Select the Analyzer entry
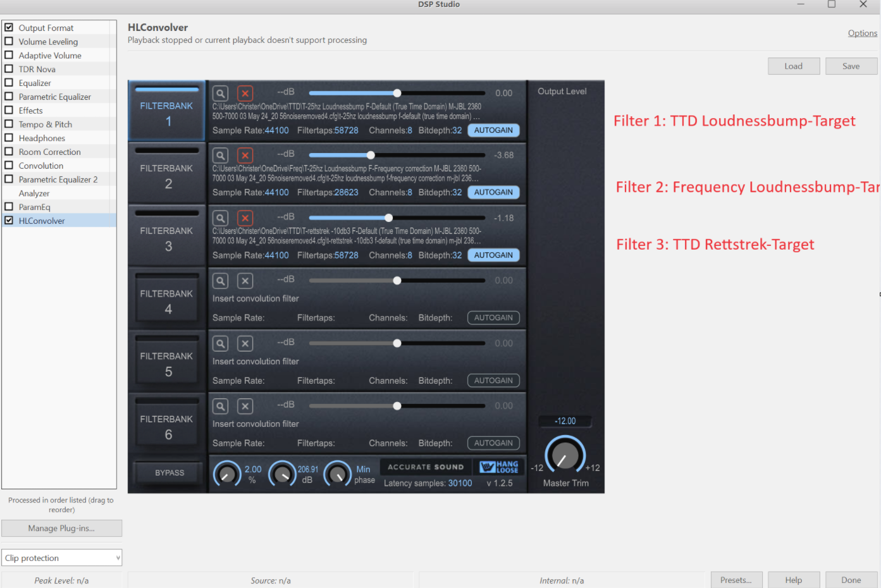 pos(34,193)
